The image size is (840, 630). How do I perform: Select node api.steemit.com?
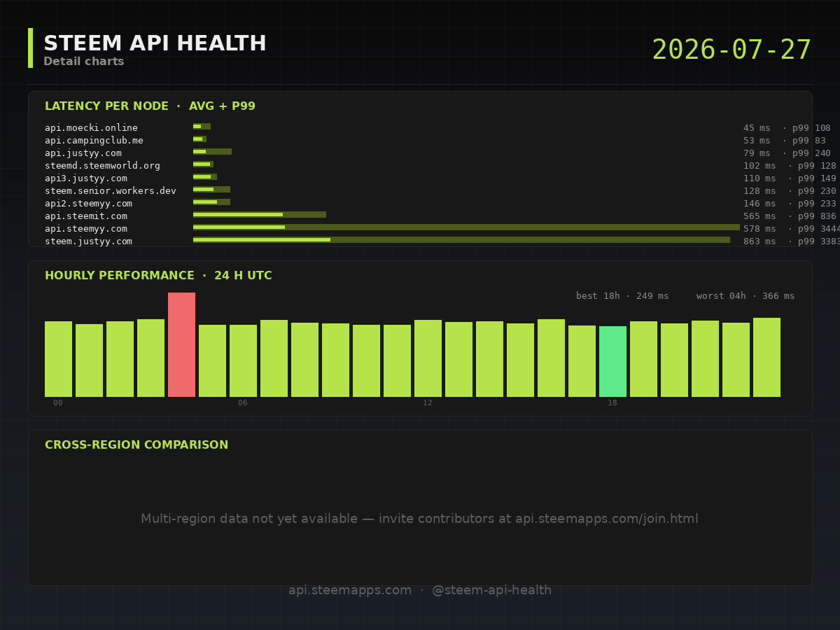click(x=85, y=216)
